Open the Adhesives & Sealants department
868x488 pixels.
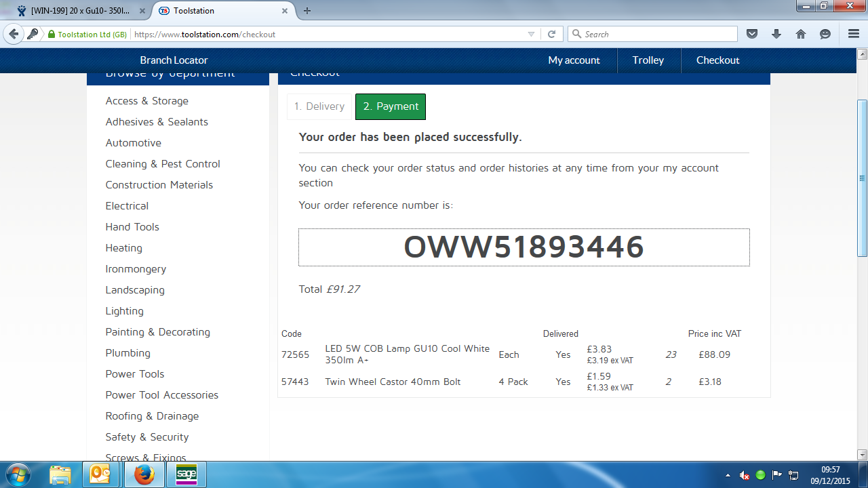tap(157, 122)
